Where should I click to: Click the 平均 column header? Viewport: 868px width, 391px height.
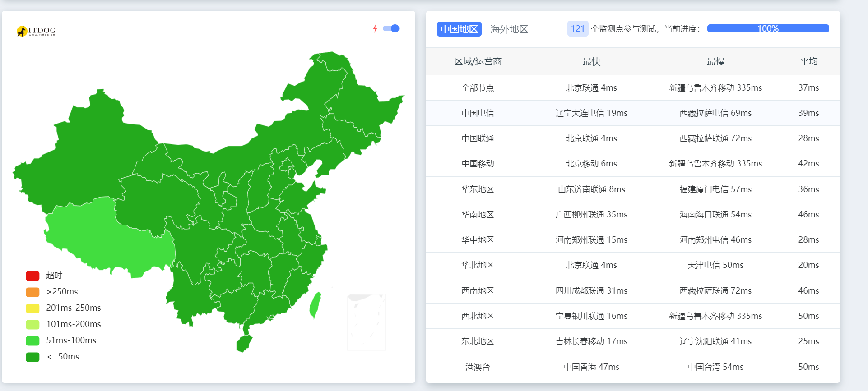coord(808,61)
